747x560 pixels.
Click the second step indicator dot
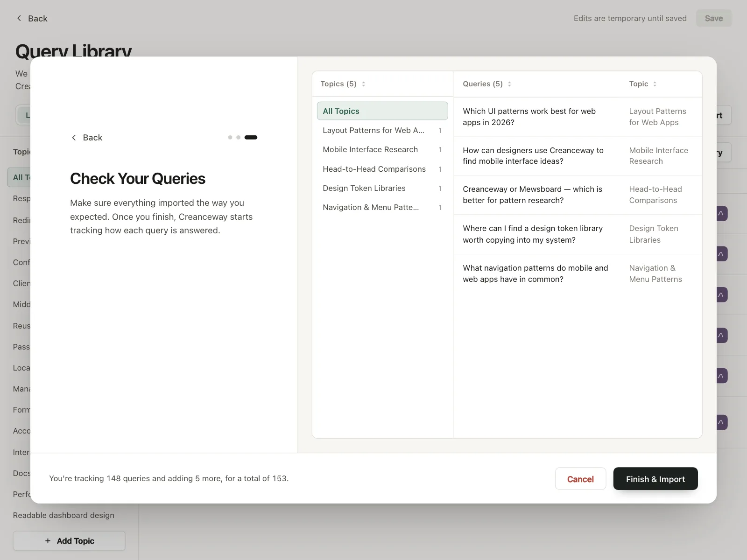(239, 138)
